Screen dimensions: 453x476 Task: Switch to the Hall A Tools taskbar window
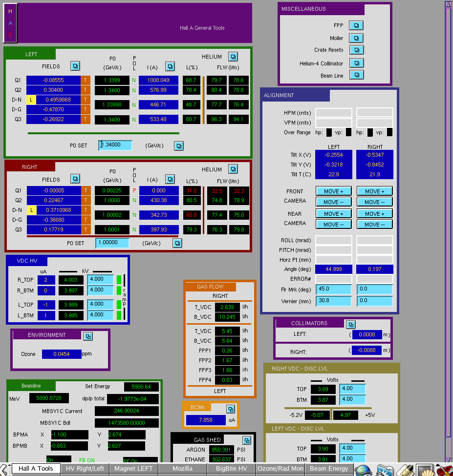tap(36, 469)
